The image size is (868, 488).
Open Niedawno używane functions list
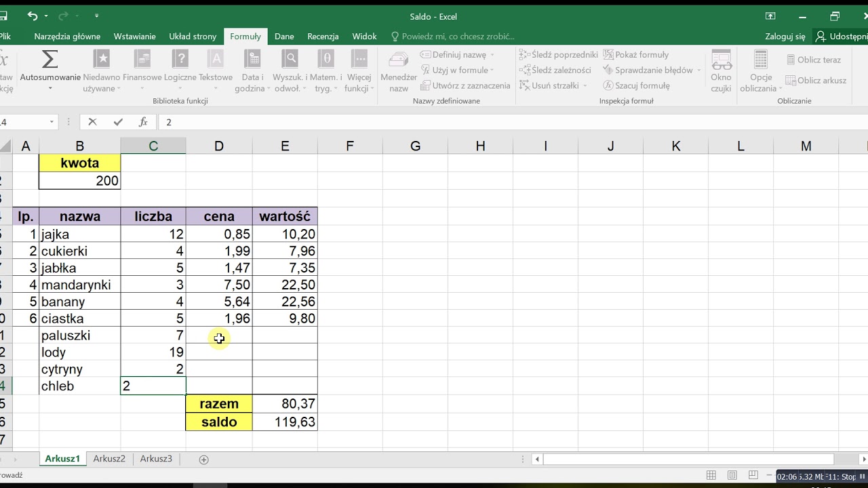(x=102, y=71)
